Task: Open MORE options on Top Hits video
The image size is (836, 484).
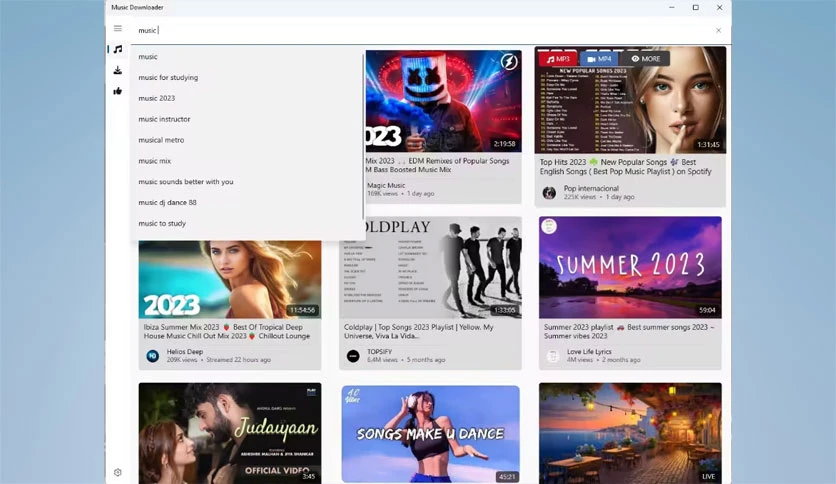Action: click(646, 59)
